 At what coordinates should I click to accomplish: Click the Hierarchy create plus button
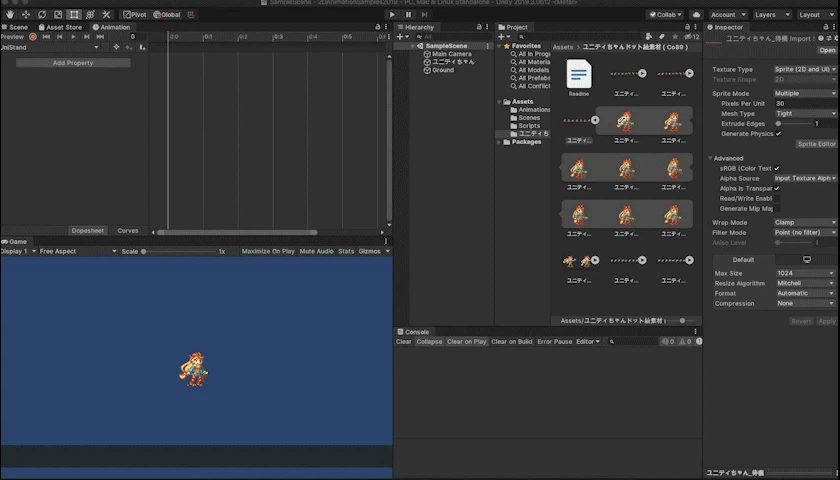coord(402,36)
